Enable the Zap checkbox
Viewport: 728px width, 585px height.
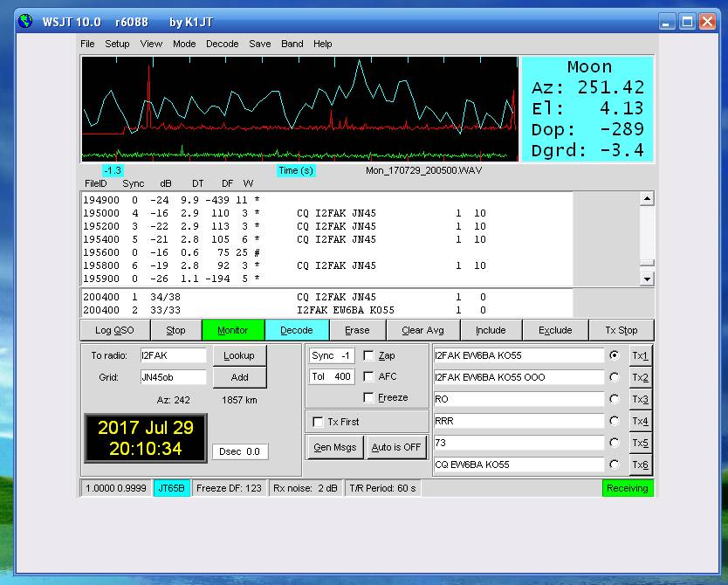368,356
